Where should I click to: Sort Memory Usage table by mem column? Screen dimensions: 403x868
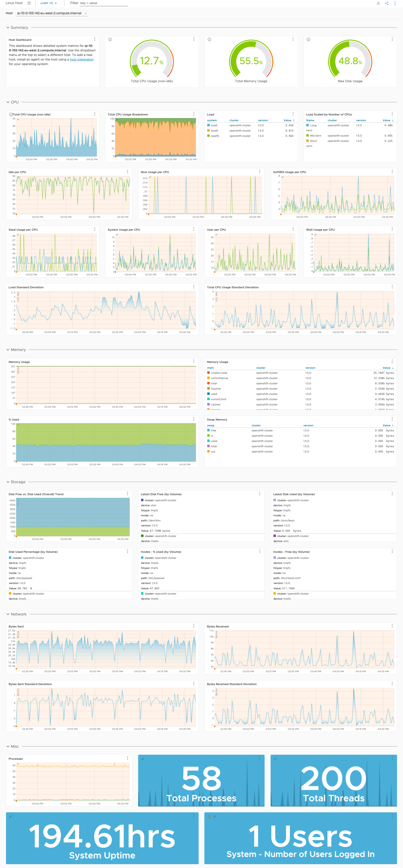[210, 368]
